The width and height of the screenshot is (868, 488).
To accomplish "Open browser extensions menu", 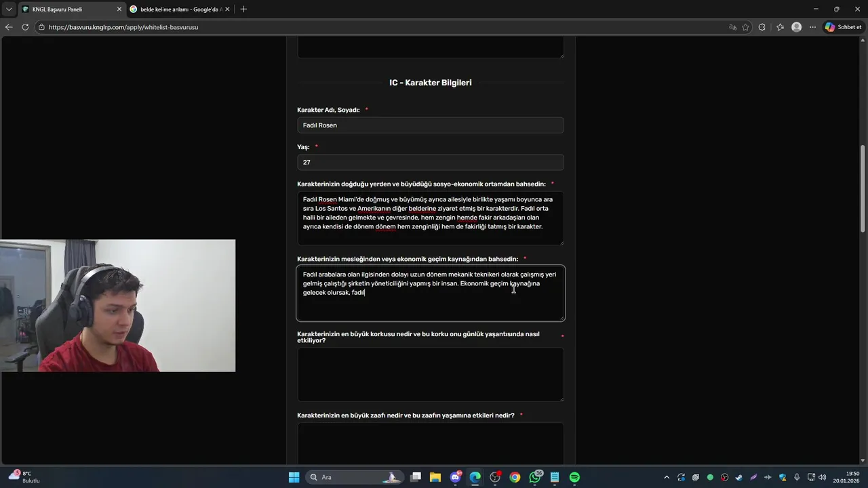I will pos(762,27).
